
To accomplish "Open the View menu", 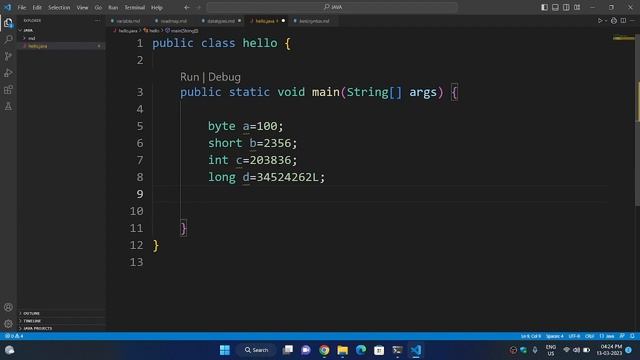I will [x=82, y=7].
